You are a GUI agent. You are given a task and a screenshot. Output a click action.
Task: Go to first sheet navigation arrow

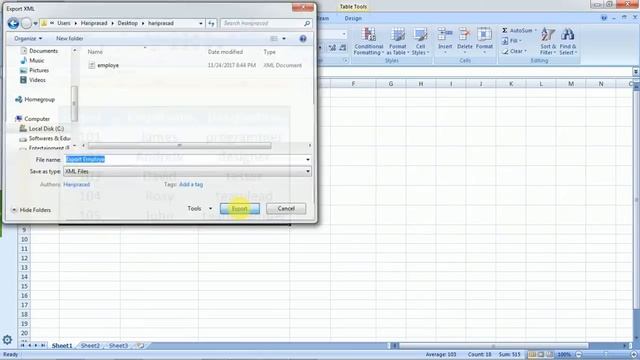pos(23,346)
